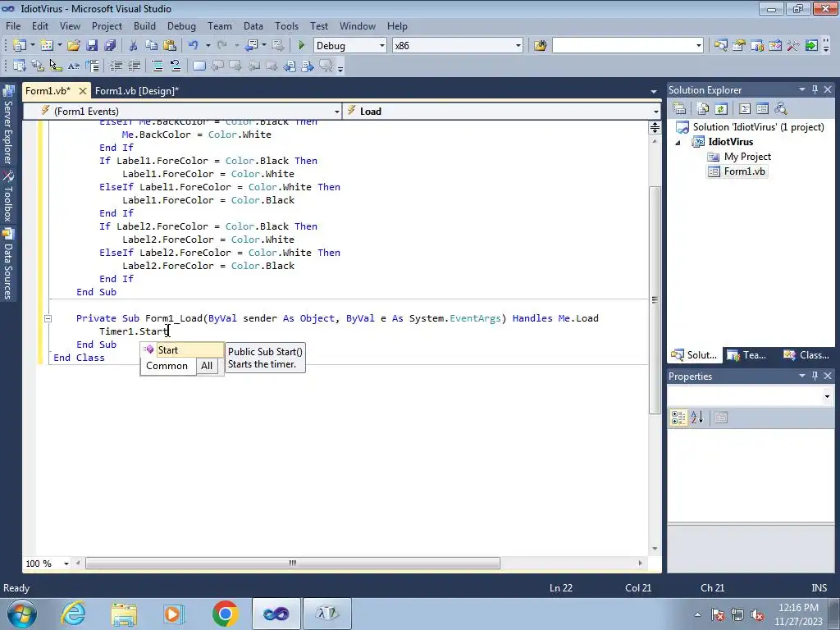Click the editor horizontal scrollbar thumb
The width and height of the screenshot is (840, 630).
(x=293, y=563)
